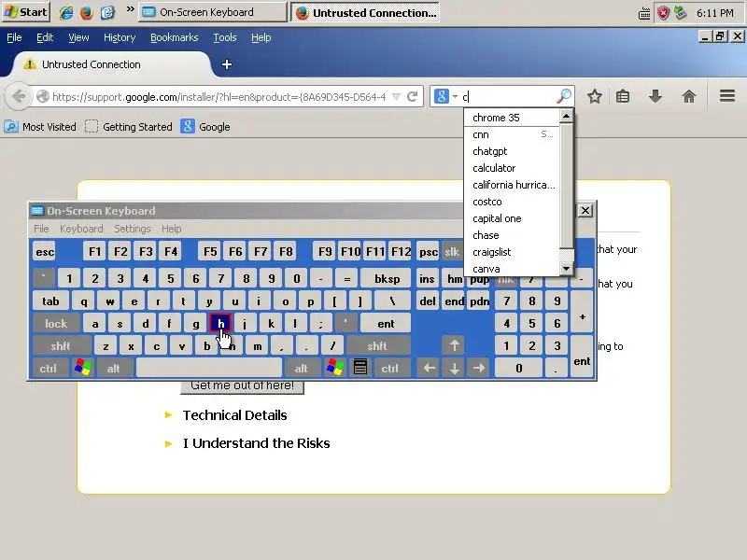Switch to On-Screen Keyboard taskbar button
The width and height of the screenshot is (747, 560).
point(213,12)
